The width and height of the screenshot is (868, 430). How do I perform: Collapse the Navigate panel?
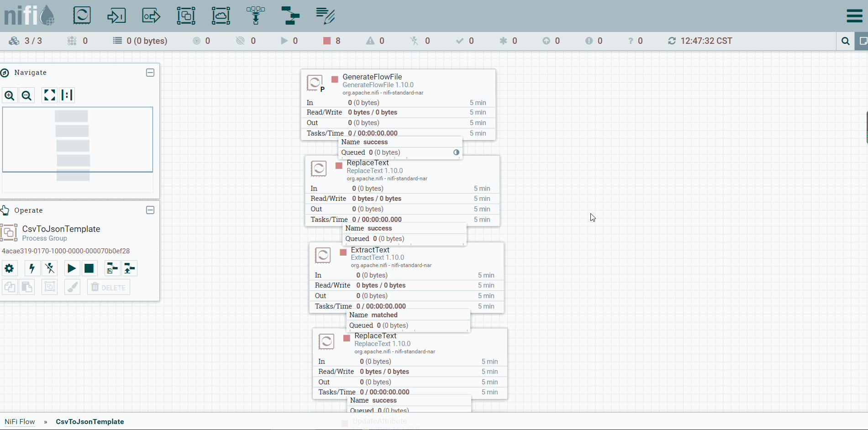point(150,73)
